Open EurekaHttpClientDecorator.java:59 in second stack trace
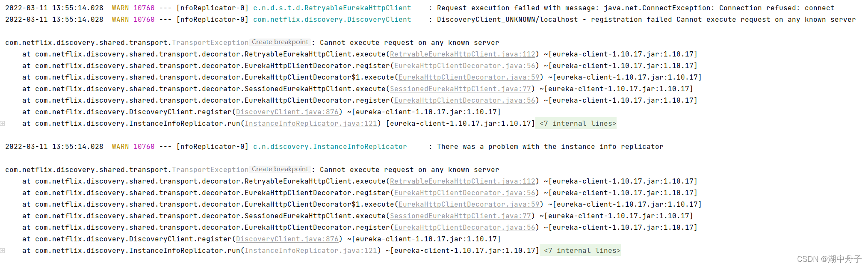Viewport: 868px width, 267px height. (469, 204)
